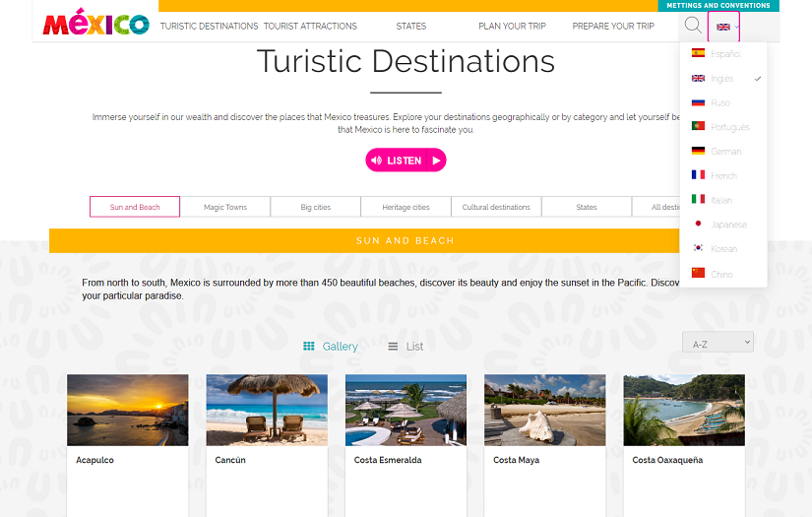Click the South Korean flag icon
The width and height of the screenshot is (812, 517).
coord(698,247)
